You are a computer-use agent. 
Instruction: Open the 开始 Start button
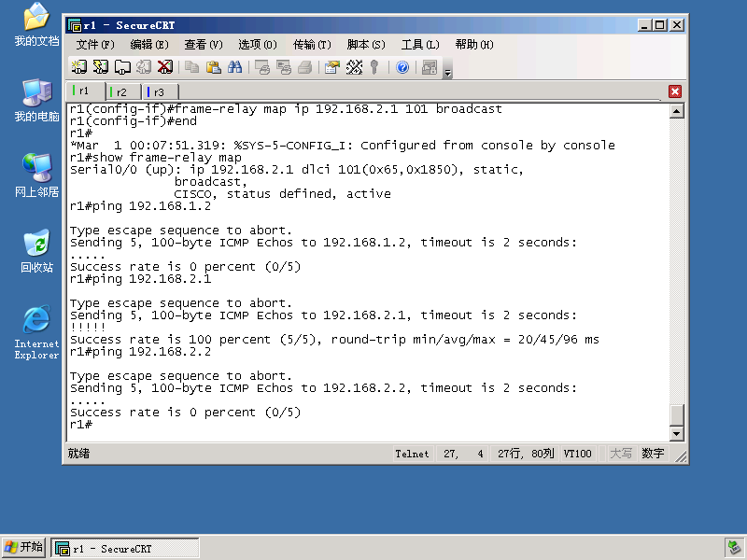pyautogui.click(x=24, y=548)
